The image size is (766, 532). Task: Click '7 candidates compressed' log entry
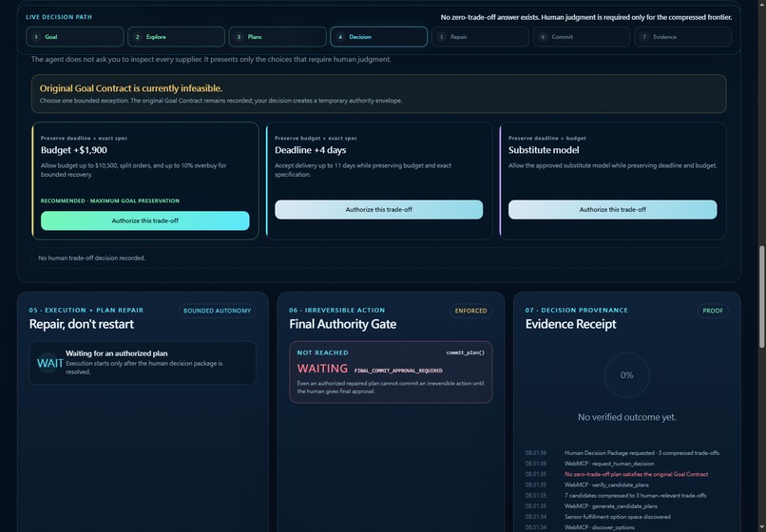635,495
